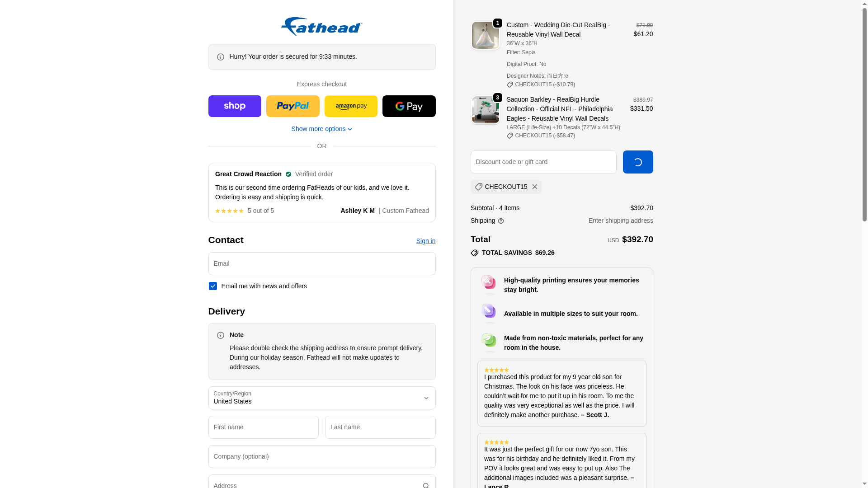Select Amazon Pay express checkout
868x488 pixels.
tap(351, 106)
